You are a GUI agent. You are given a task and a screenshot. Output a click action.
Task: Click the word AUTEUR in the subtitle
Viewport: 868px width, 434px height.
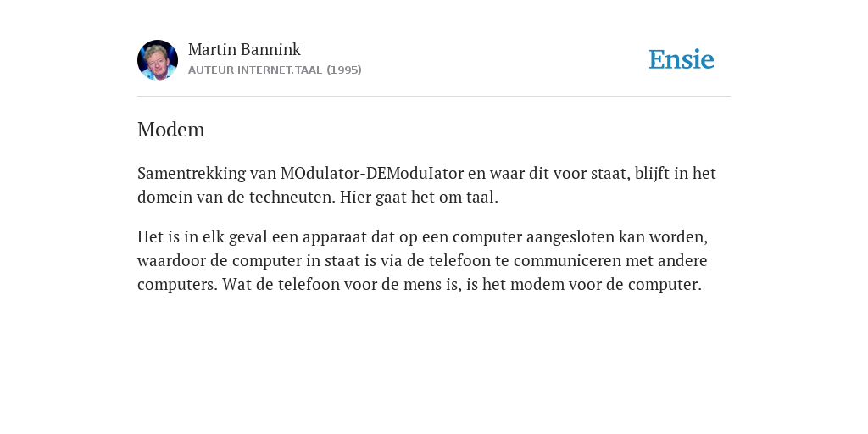211,70
